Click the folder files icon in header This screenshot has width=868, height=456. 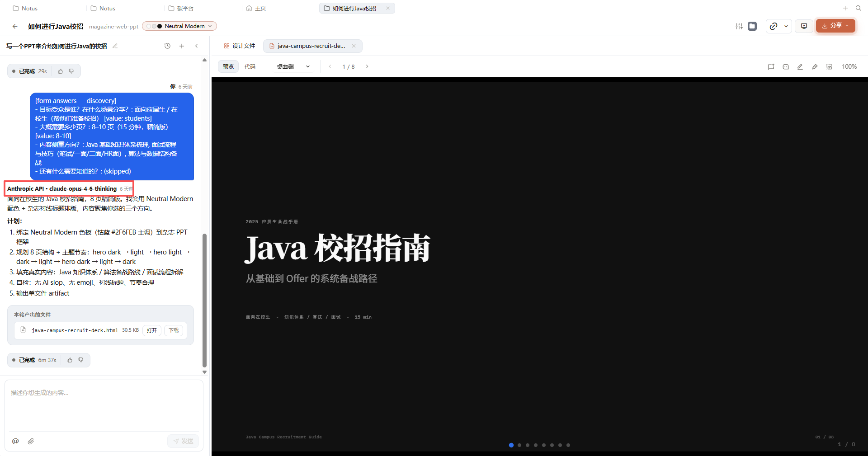pos(752,26)
